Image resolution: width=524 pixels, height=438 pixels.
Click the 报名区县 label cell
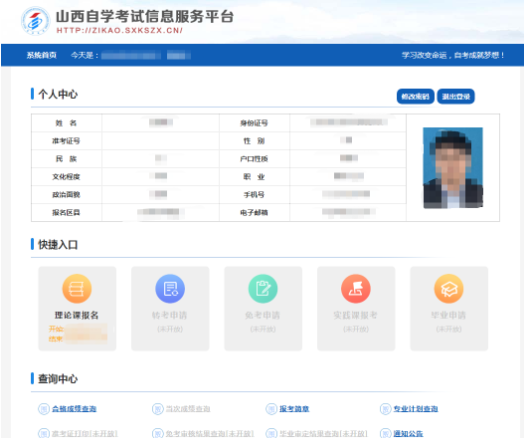[66, 212]
